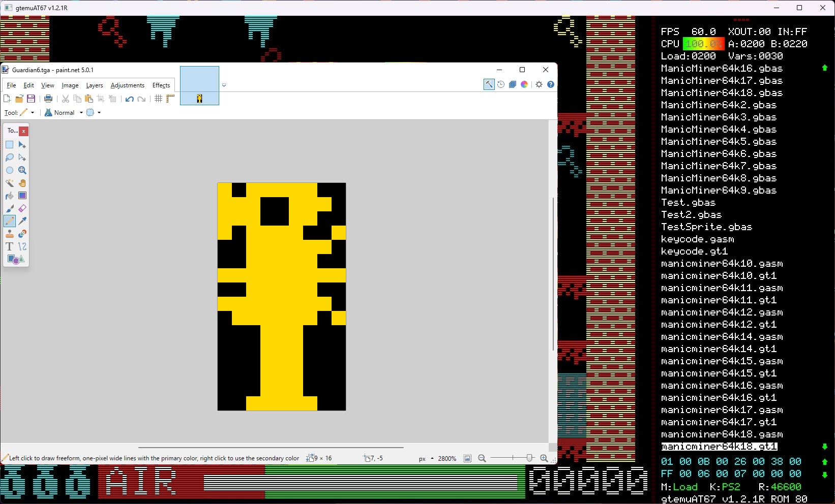Open paint.net Settings gear
The image size is (835, 504).
point(539,84)
